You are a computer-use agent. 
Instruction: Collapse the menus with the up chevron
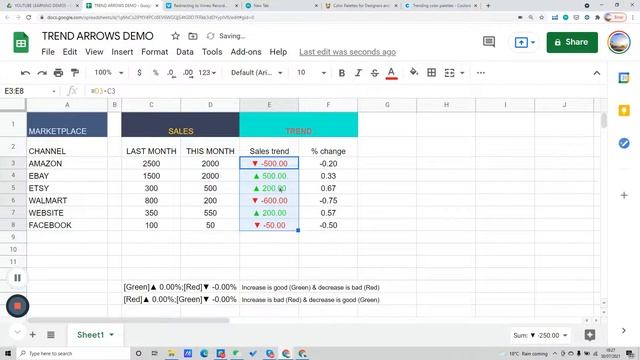pos(597,73)
